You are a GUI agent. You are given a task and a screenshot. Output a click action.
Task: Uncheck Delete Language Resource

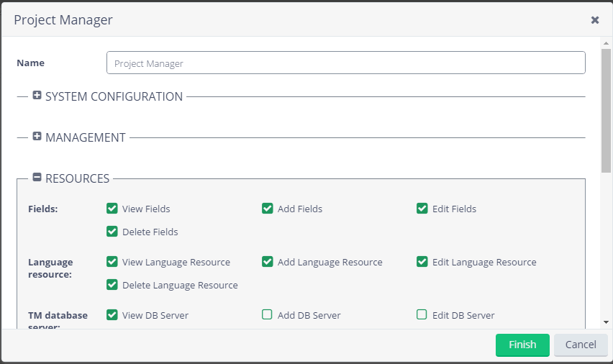point(112,285)
